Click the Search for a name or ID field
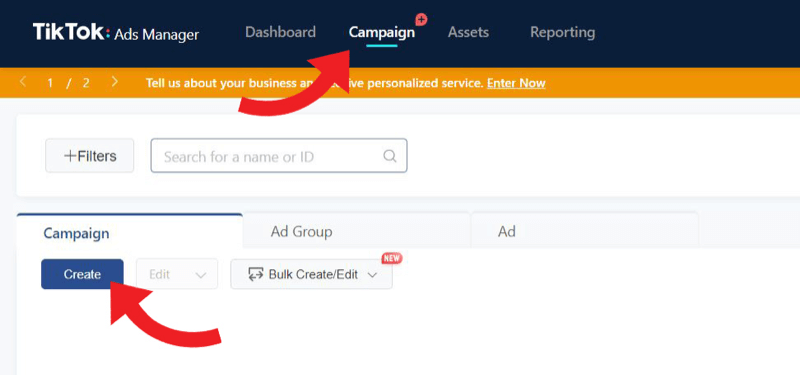 [279, 156]
